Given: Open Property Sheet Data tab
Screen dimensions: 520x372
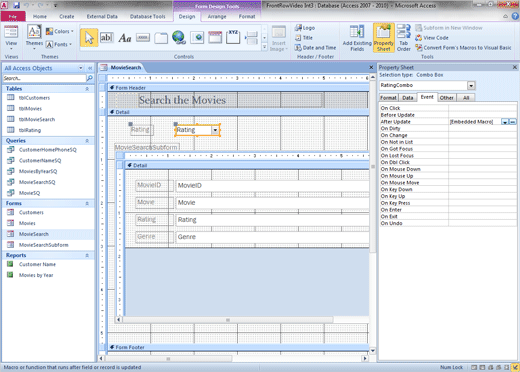Looking at the screenshot, I should coord(407,98).
